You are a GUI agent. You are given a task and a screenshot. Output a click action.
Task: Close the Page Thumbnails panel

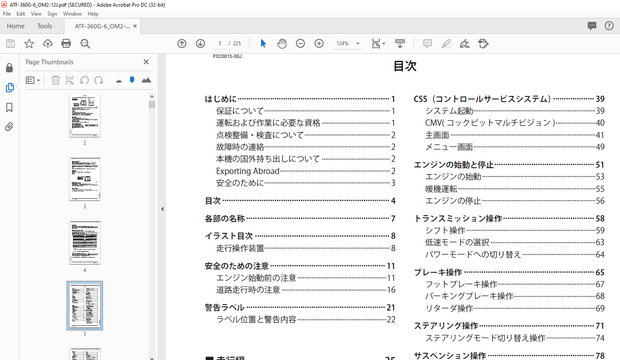146,62
